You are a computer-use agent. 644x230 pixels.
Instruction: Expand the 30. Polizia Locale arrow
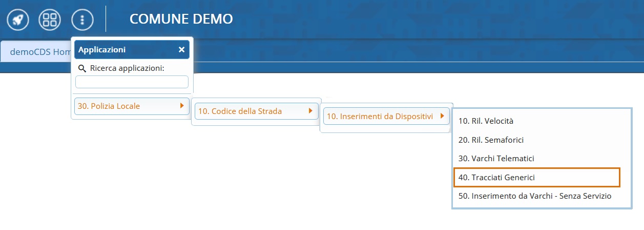(x=181, y=106)
